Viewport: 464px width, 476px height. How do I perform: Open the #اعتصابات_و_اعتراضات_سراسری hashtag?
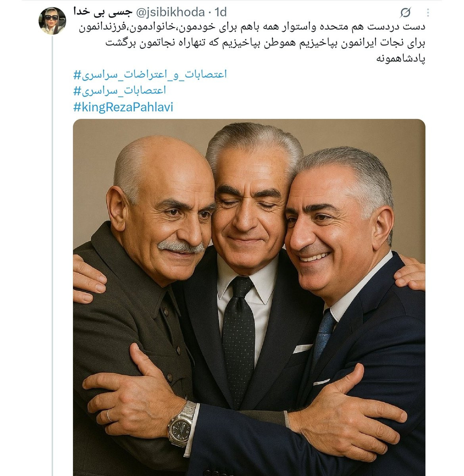150,74
